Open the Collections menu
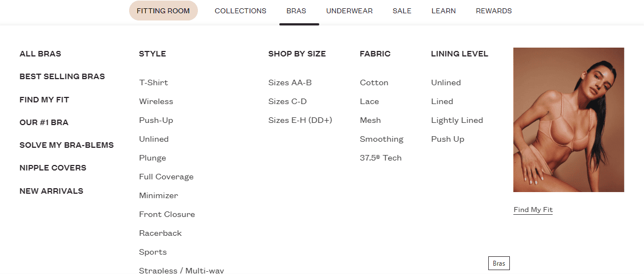This screenshot has height=274, width=644. pos(241,11)
